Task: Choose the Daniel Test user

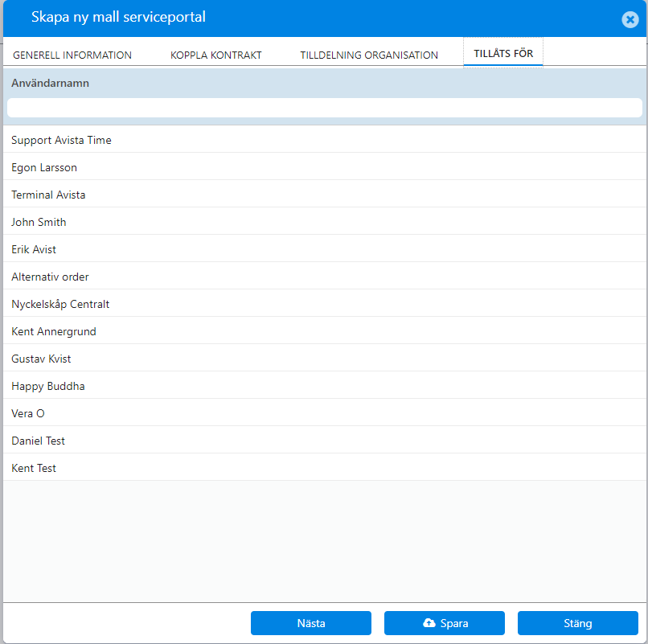Action: coord(325,441)
